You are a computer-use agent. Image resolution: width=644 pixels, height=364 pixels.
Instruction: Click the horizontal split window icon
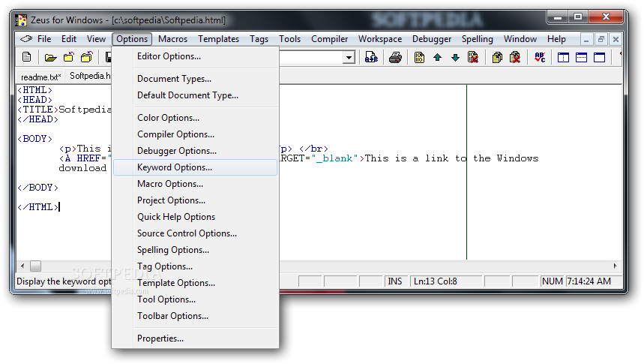point(581,57)
